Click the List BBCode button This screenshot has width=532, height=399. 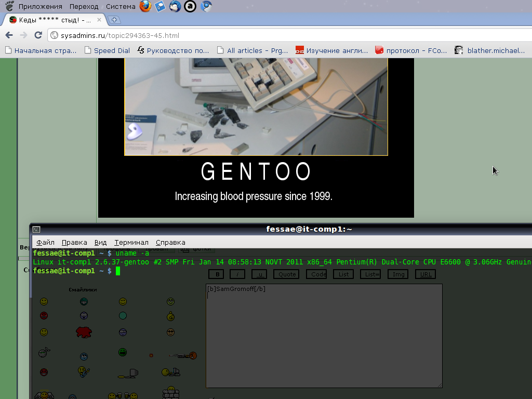pos(343,274)
